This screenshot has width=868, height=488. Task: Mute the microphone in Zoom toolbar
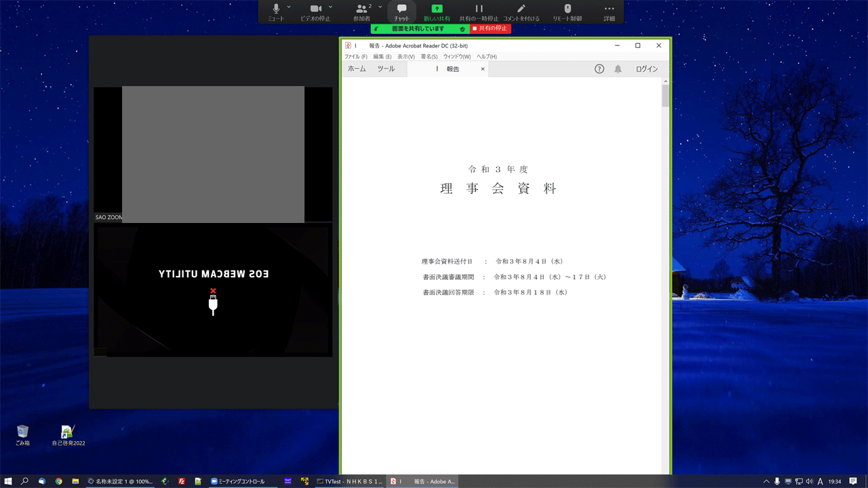[x=276, y=12]
